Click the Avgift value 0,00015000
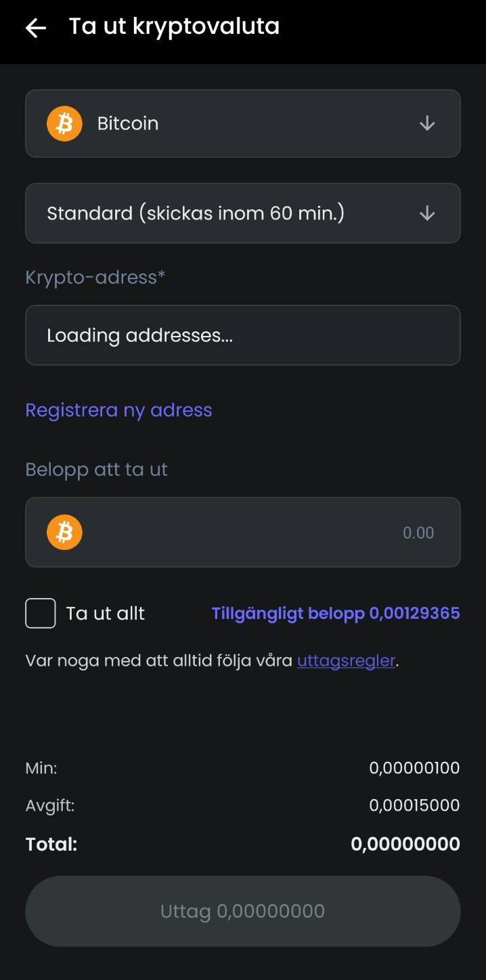Viewport: 486px width, 980px height. pyautogui.click(x=414, y=805)
